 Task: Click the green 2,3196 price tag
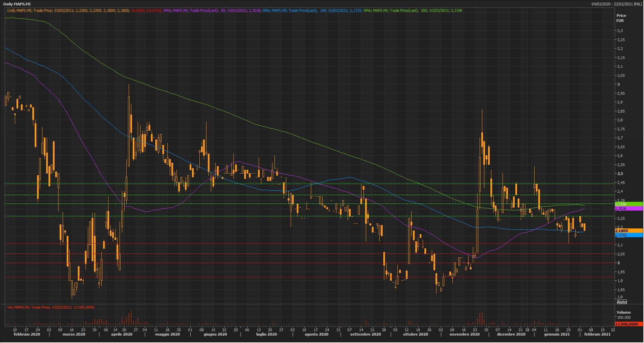pyautogui.click(x=629, y=204)
